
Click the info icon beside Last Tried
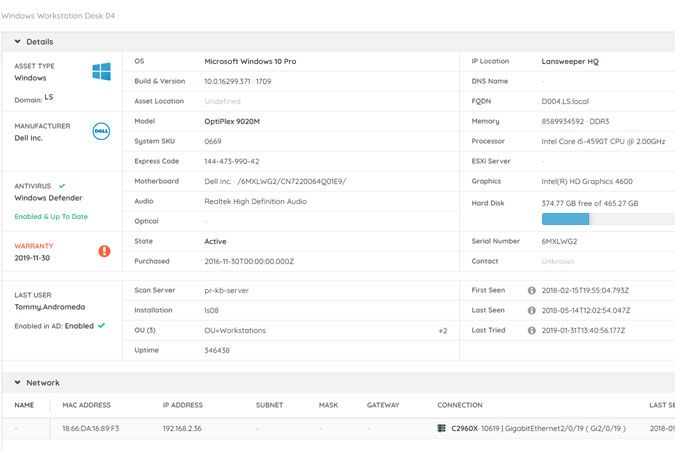coord(532,330)
